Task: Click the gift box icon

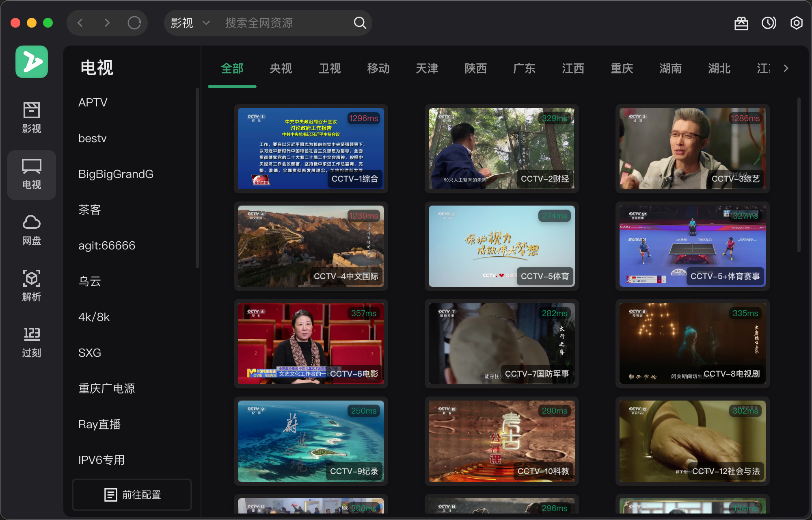Action: point(741,23)
